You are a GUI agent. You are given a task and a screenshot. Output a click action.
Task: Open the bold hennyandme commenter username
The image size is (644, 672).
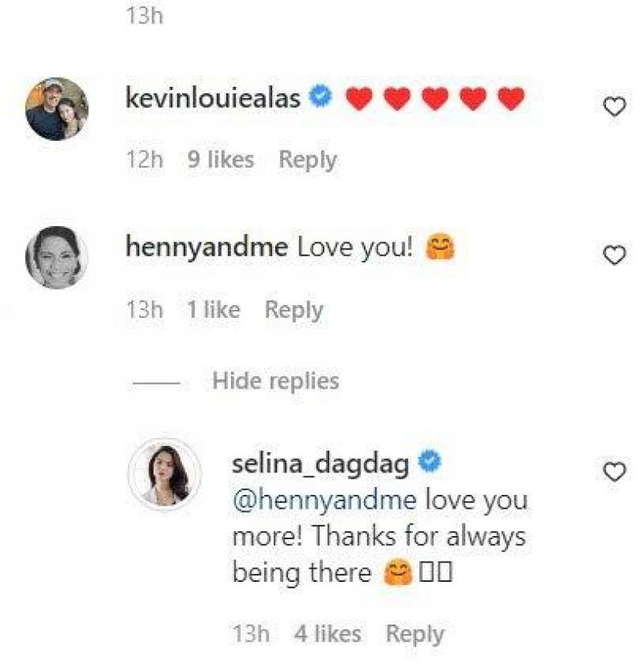pyautogui.click(x=206, y=248)
